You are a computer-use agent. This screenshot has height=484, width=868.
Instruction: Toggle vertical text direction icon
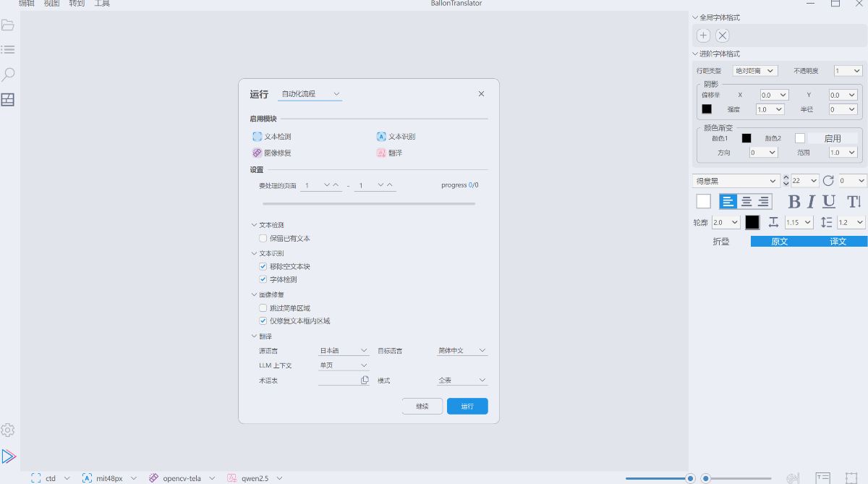[x=854, y=202]
